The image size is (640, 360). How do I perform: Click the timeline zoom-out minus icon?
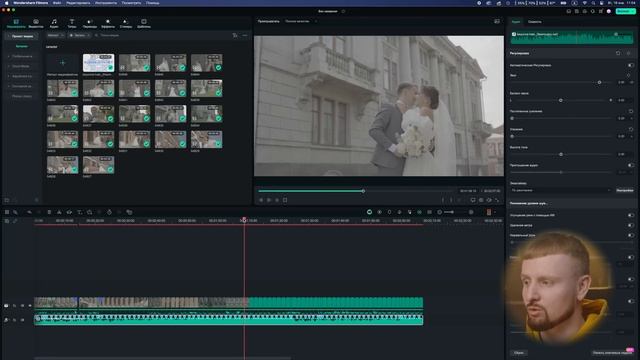440,212
